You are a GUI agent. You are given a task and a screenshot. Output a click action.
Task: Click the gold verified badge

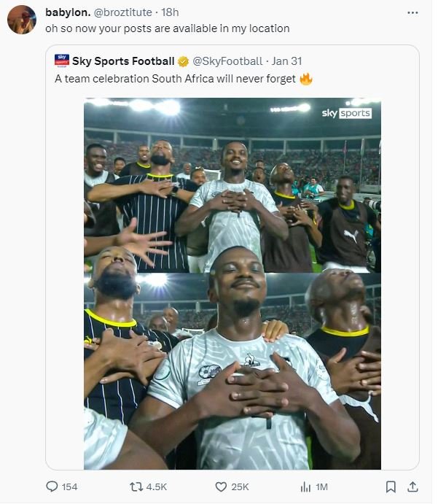[184, 61]
